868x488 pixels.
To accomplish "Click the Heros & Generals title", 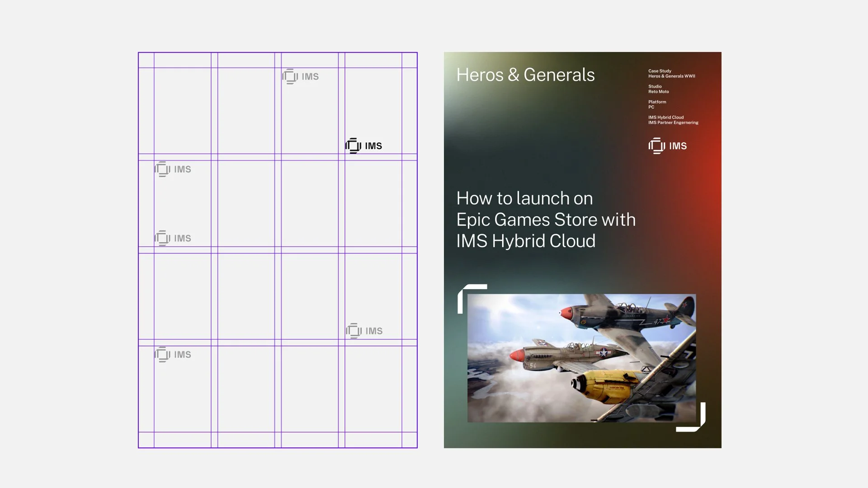I will click(x=525, y=75).
